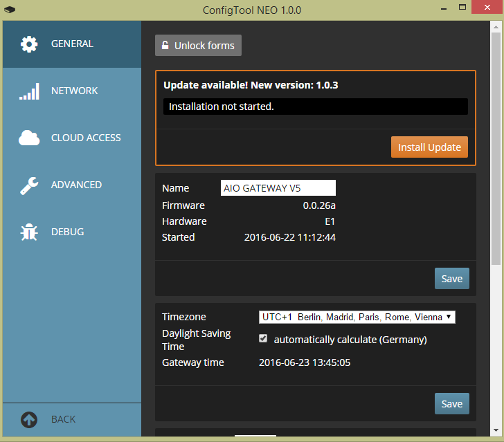Click the installation status bar

point(316,107)
